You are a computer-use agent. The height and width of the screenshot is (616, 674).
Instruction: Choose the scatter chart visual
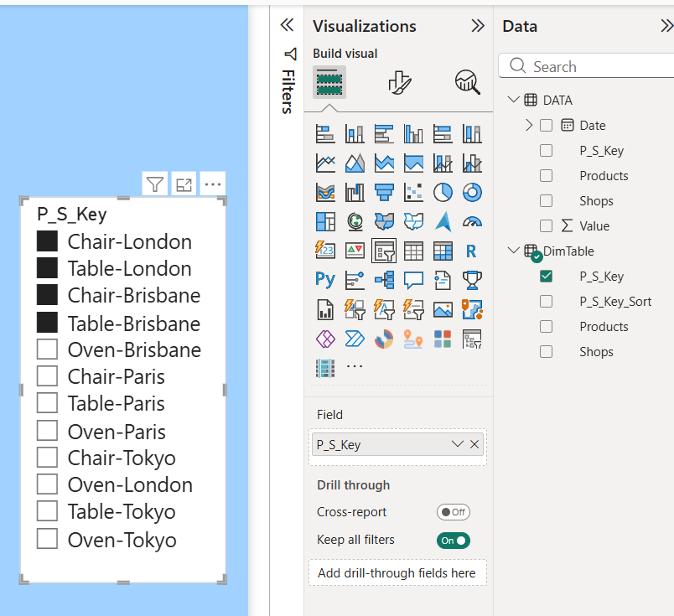413,193
